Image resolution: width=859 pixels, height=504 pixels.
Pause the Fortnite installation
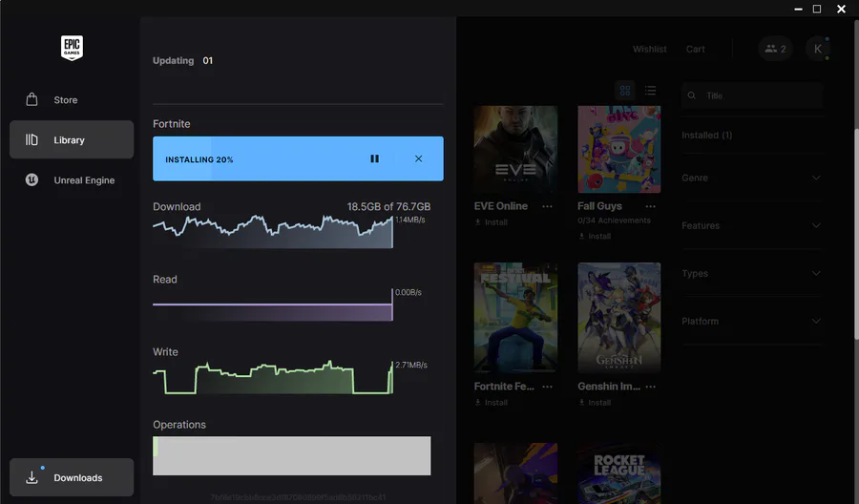[375, 158]
